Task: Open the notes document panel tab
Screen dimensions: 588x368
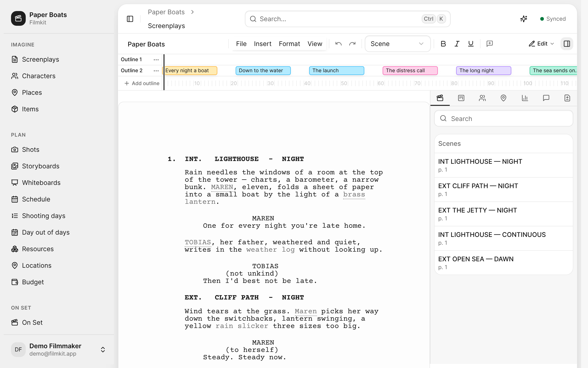Action: click(567, 98)
